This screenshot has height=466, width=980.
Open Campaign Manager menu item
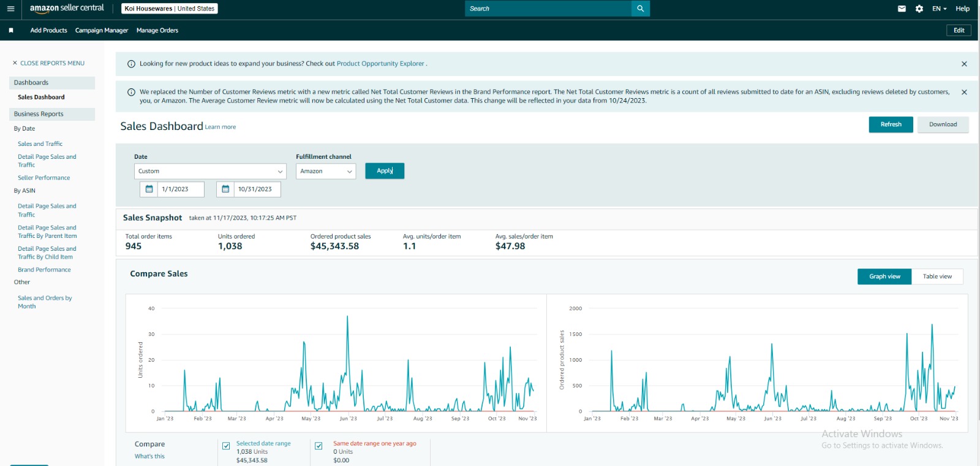(x=102, y=30)
